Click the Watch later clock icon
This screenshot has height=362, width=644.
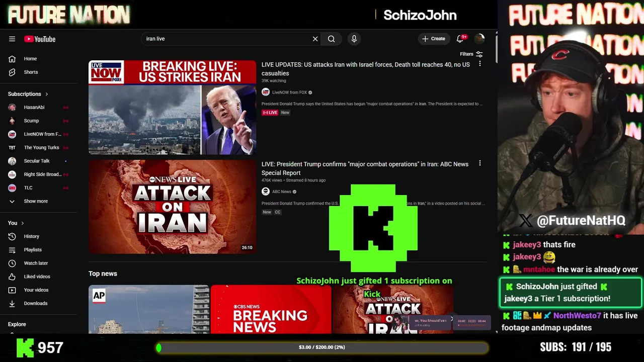coord(12,263)
